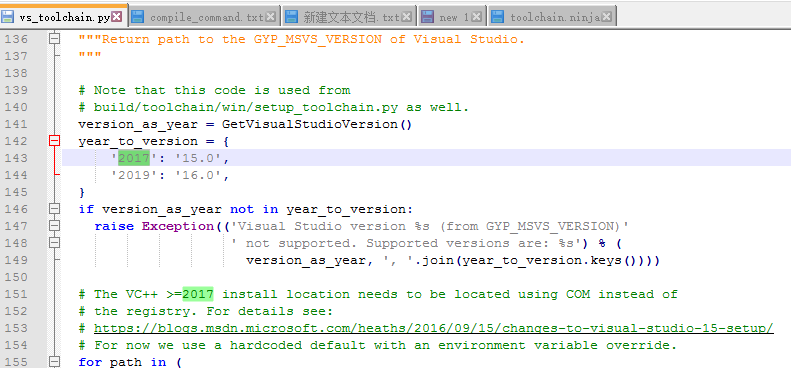This screenshot has height=368, width=791.
Task: Collapse the fold marker at line 148
Action: [x=54, y=243]
